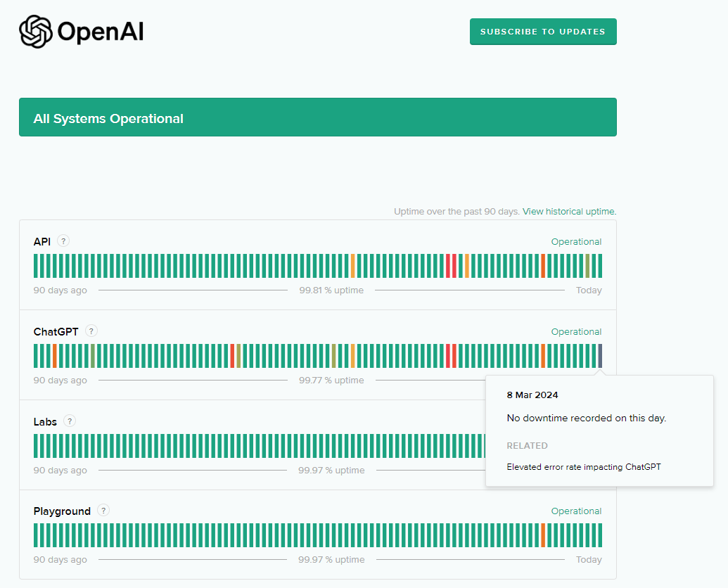728x588 pixels.
Task: Click Subscribe to Updates button
Action: tap(543, 32)
